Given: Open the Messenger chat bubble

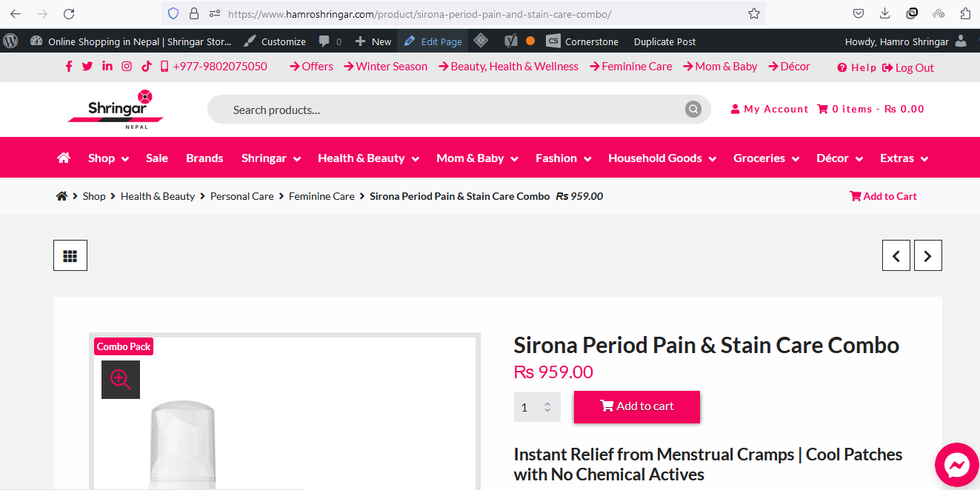Looking at the screenshot, I should [x=957, y=465].
